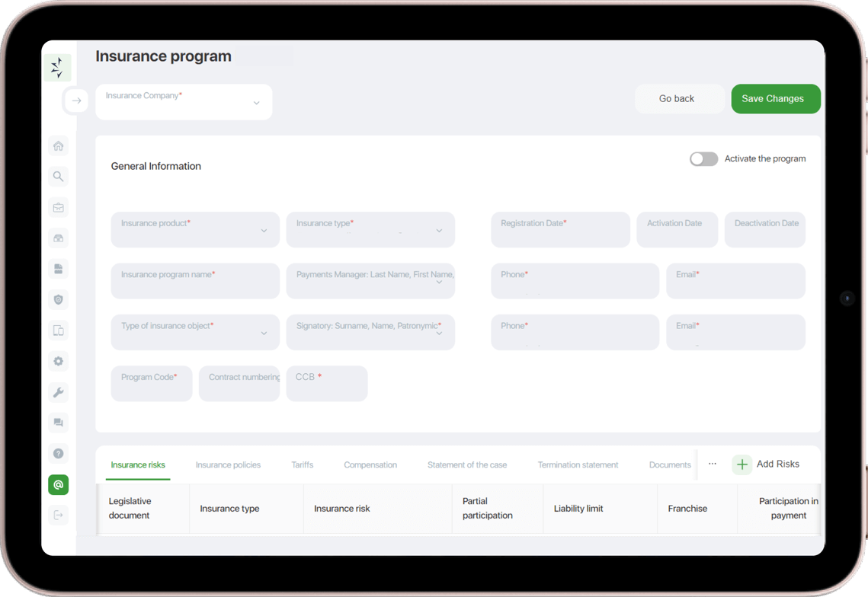Image resolution: width=868 pixels, height=597 pixels.
Task: Click the Save Changes button
Action: pos(776,98)
